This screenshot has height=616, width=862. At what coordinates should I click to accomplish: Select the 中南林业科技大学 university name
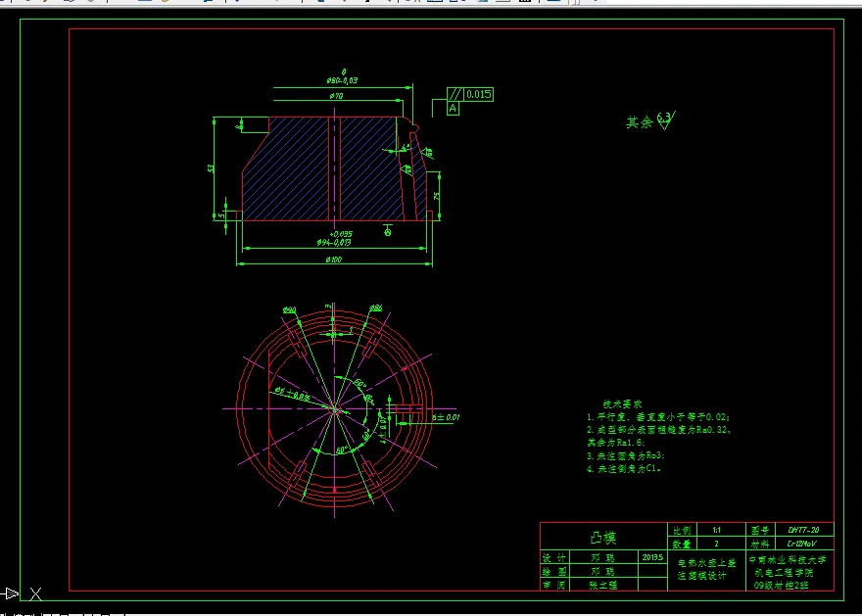tap(788, 560)
